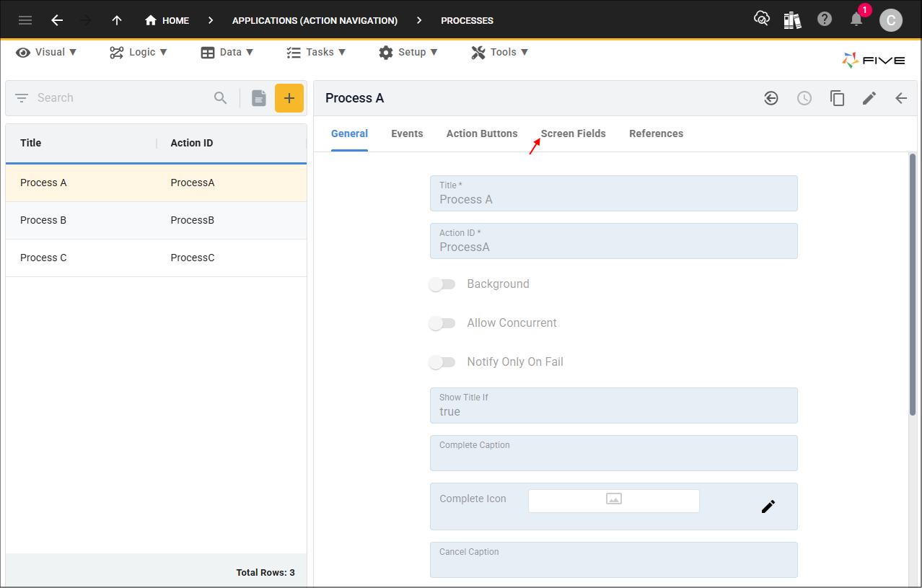This screenshot has height=588, width=922.
Task: Click the Complete Caption field
Action: [x=614, y=453]
